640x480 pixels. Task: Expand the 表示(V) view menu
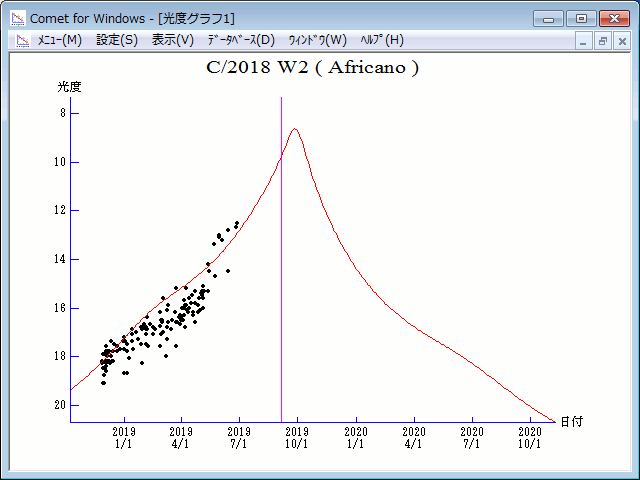pos(172,40)
